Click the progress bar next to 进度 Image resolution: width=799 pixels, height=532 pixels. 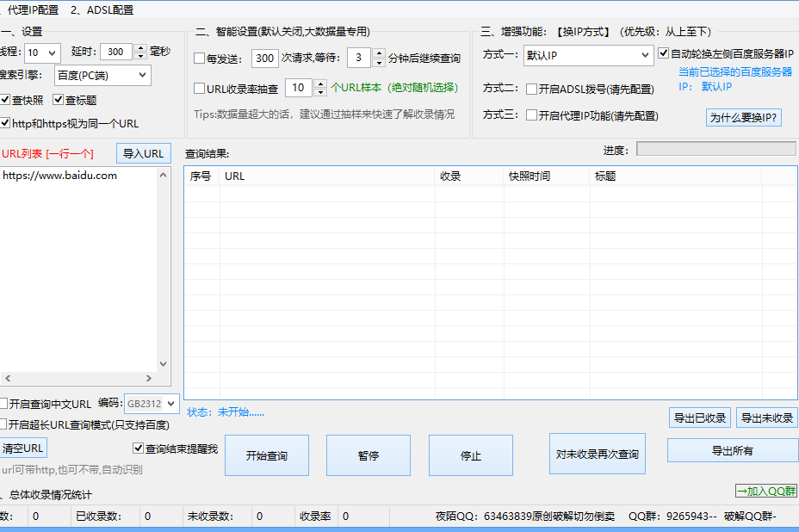[x=715, y=149]
